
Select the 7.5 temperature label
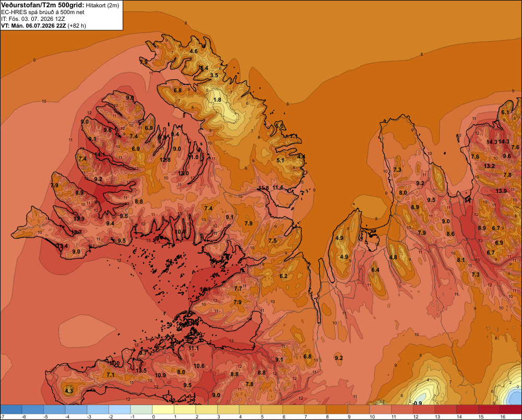click(272, 241)
